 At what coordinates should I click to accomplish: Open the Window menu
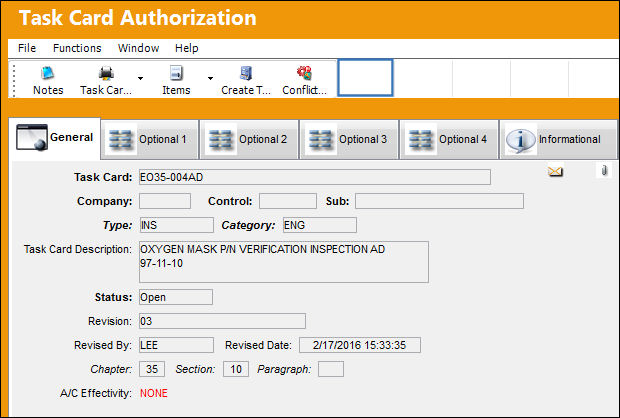coord(138,48)
